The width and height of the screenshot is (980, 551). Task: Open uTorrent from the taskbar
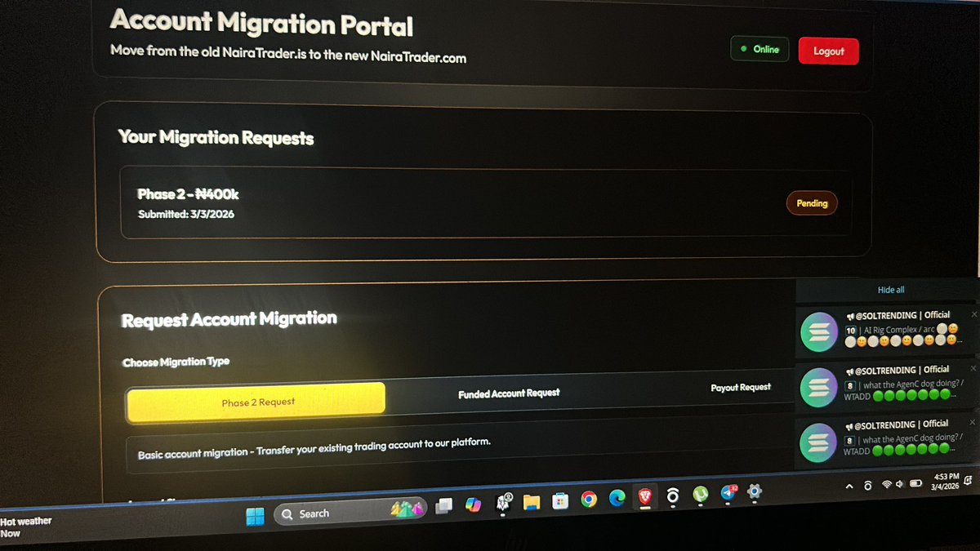700,494
